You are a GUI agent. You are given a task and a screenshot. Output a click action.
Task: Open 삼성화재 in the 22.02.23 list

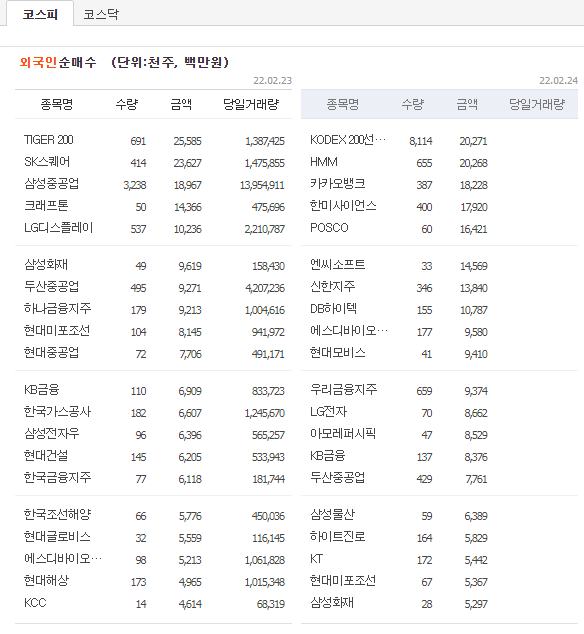pyautogui.click(x=46, y=264)
